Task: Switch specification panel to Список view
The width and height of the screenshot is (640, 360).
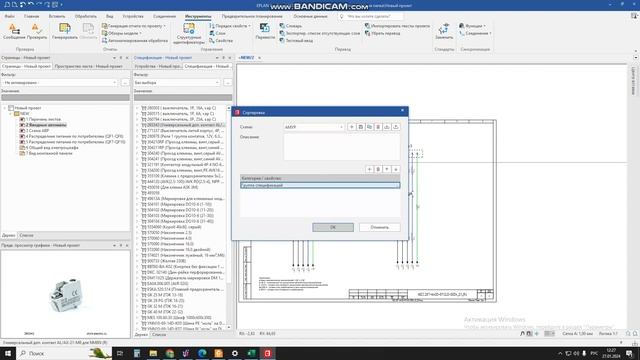Action: [159, 335]
